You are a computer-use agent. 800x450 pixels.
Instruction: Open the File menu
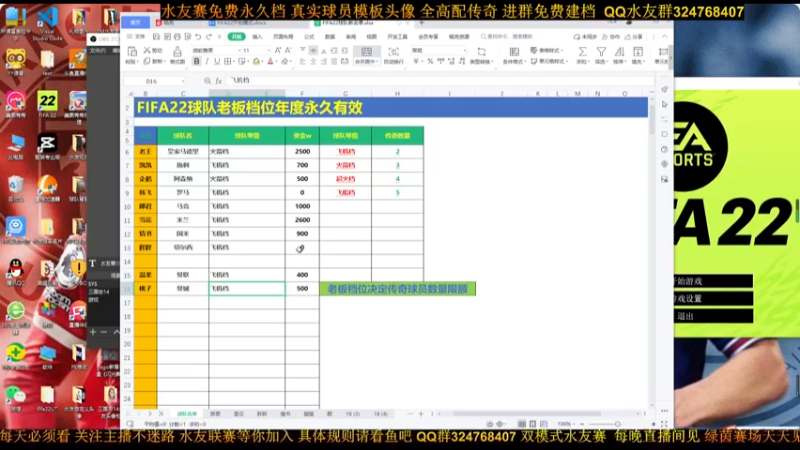pos(137,37)
